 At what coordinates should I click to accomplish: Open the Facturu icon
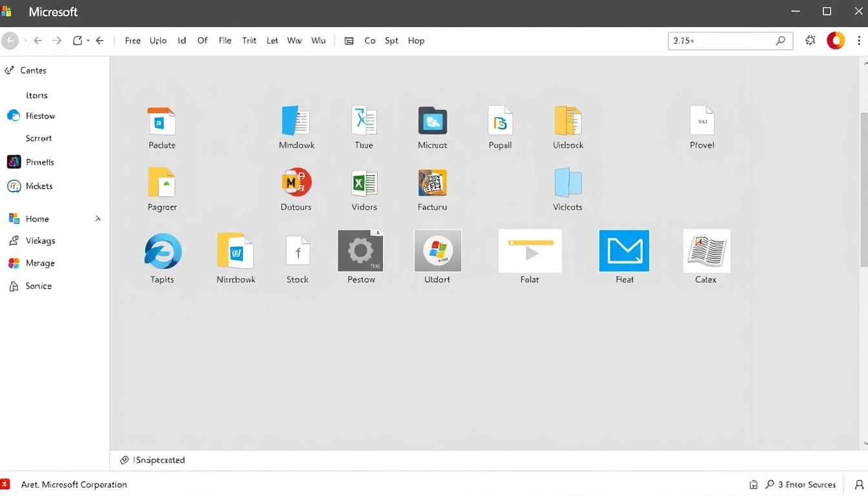(x=432, y=183)
